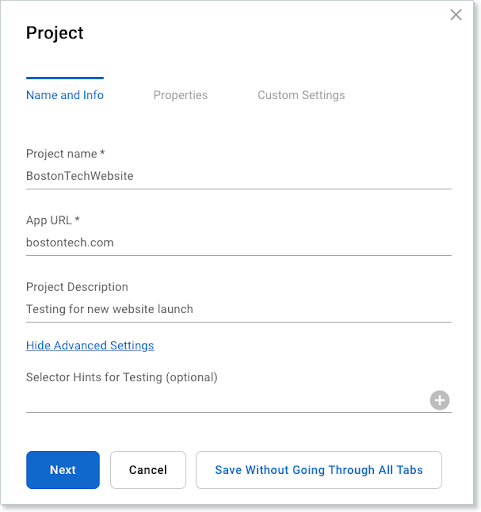
Task: Open the Custom Settings tab
Action: pyautogui.click(x=301, y=95)
